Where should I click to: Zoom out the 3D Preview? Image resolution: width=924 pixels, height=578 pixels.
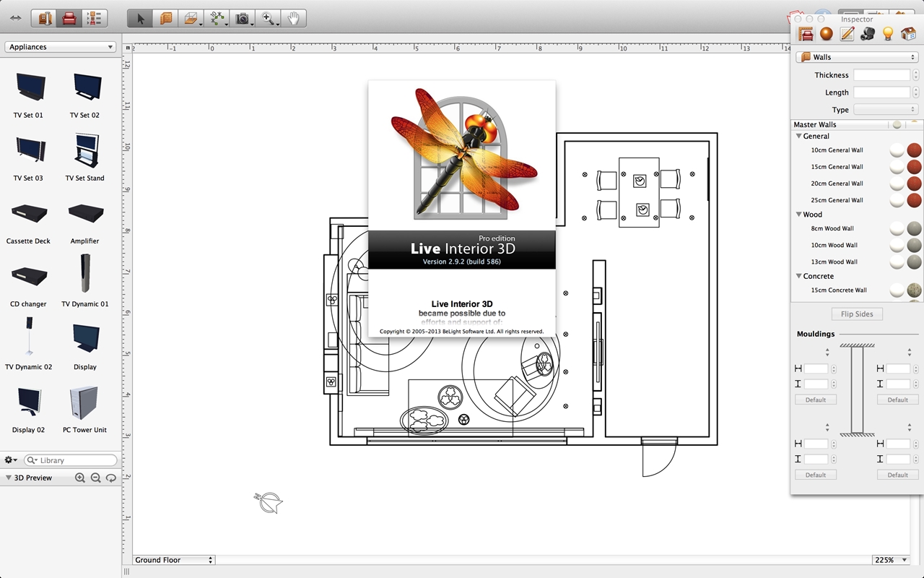tap(95, 478)
